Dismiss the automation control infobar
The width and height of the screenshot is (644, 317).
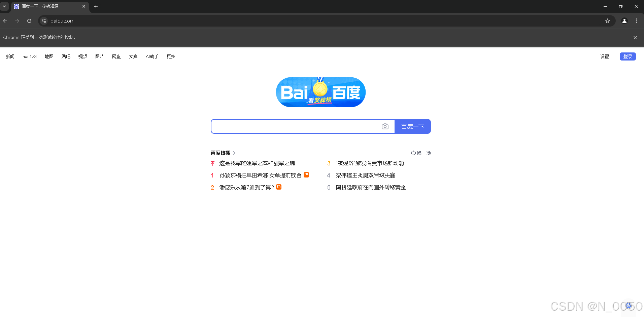(635, 38)
